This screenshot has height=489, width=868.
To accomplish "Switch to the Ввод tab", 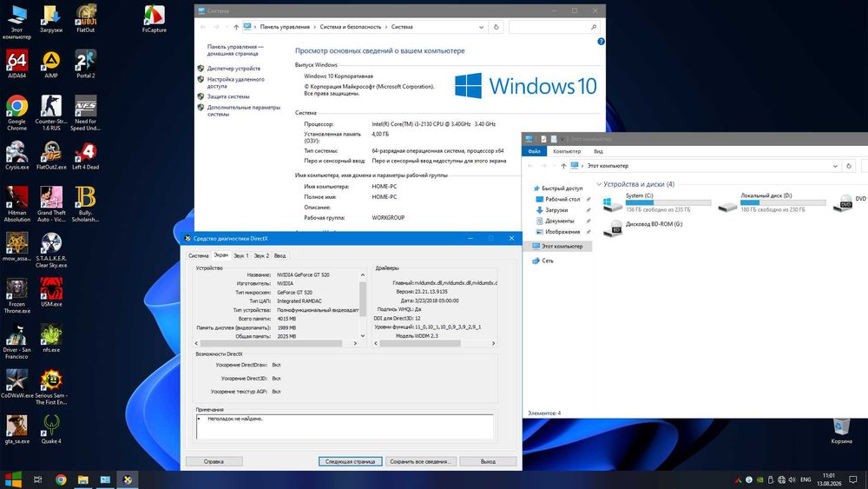I will (280, 256).
